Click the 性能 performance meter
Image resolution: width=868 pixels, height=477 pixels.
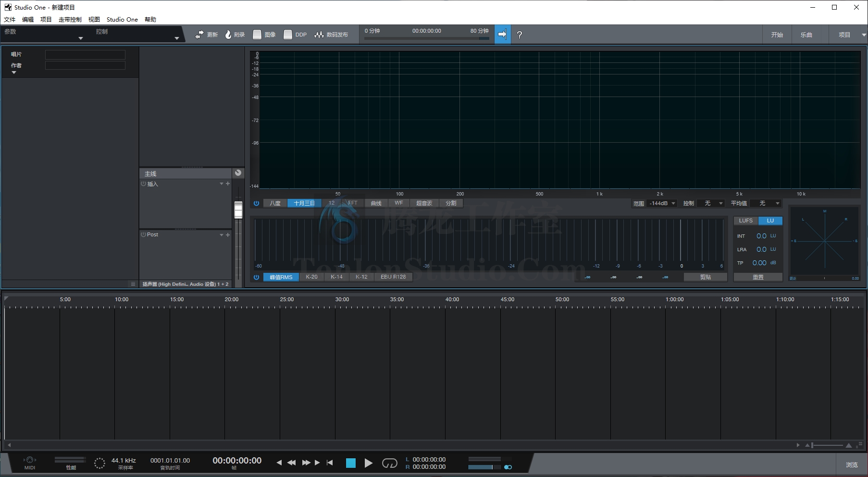[x=70, y=460]
